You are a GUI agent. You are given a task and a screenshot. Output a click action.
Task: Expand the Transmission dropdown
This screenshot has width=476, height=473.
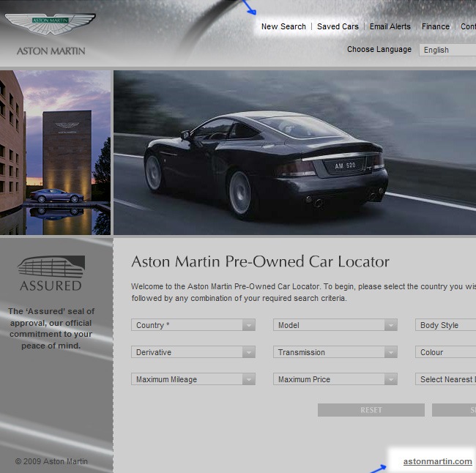(335, 352)
